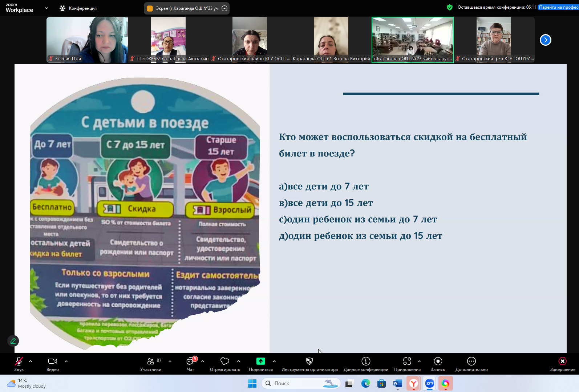579x392 pixels.
Task: Expand audio options arrow next to Звук
Action: (31, 361)
